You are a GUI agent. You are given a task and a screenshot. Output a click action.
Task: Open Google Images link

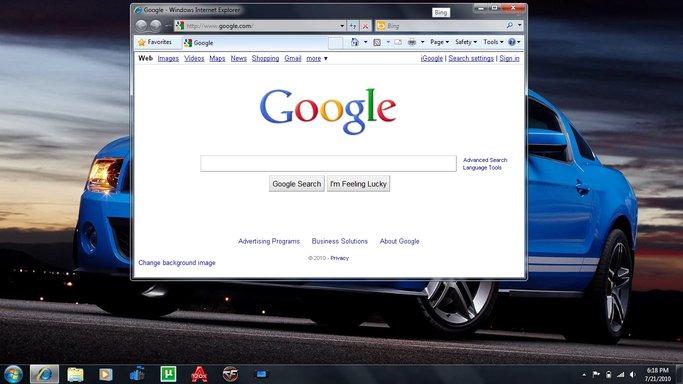pyautogui.click(x=168, y=58)
